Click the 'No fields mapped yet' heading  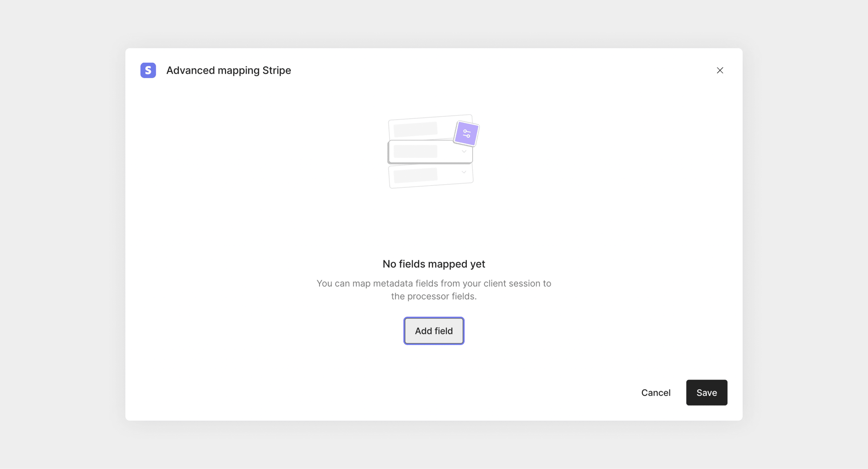[x=434, y=264]
